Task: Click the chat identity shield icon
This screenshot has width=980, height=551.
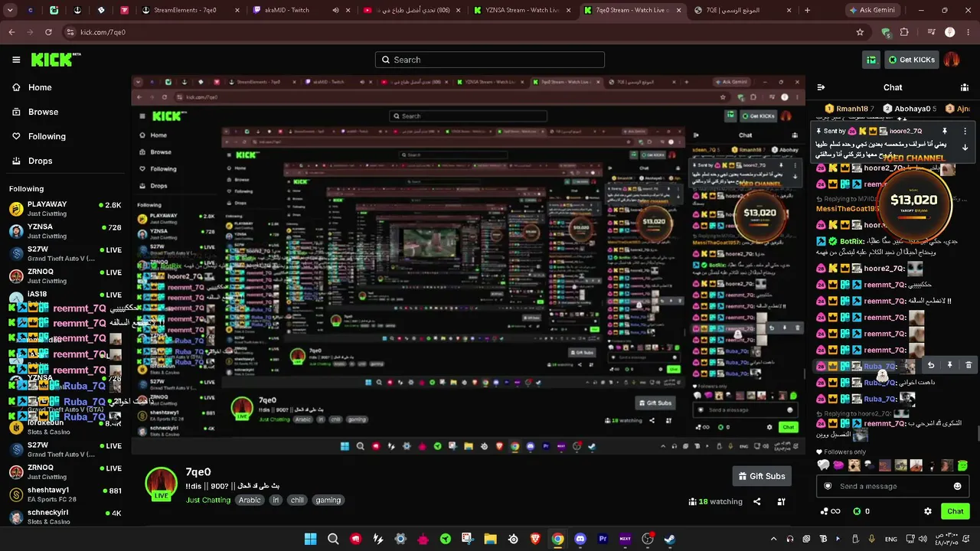Action: pos(828,486)
